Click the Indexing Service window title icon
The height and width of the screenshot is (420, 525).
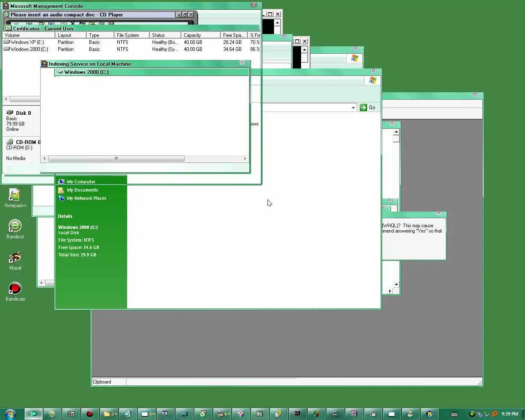point(44,64)
